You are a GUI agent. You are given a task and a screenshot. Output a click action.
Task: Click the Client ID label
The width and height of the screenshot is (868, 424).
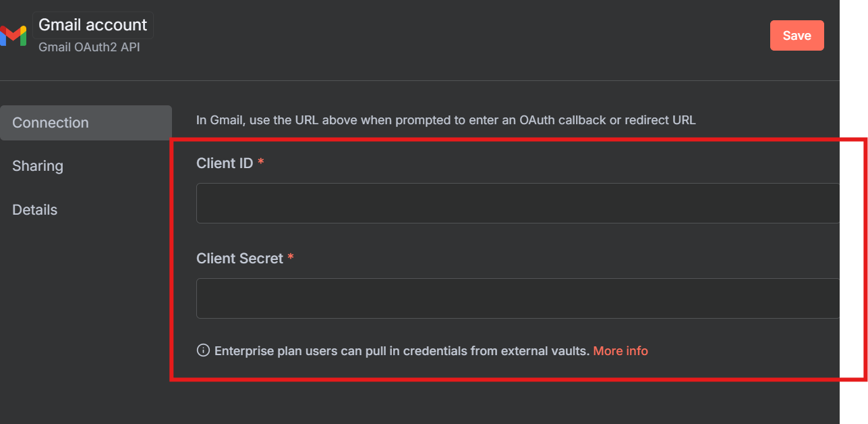click(x=225, y=163)
